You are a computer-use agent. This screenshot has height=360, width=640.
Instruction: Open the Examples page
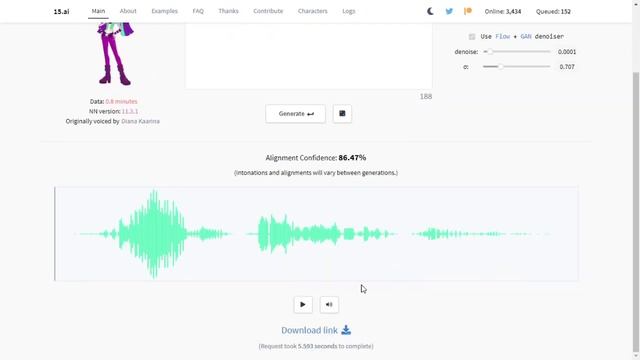point(164,11)
